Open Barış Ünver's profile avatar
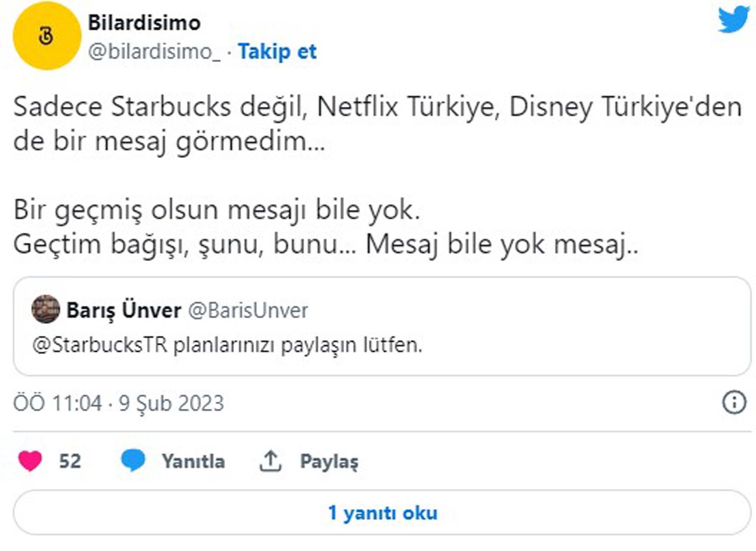The image size is (756, 551). (x=47, y=311)
